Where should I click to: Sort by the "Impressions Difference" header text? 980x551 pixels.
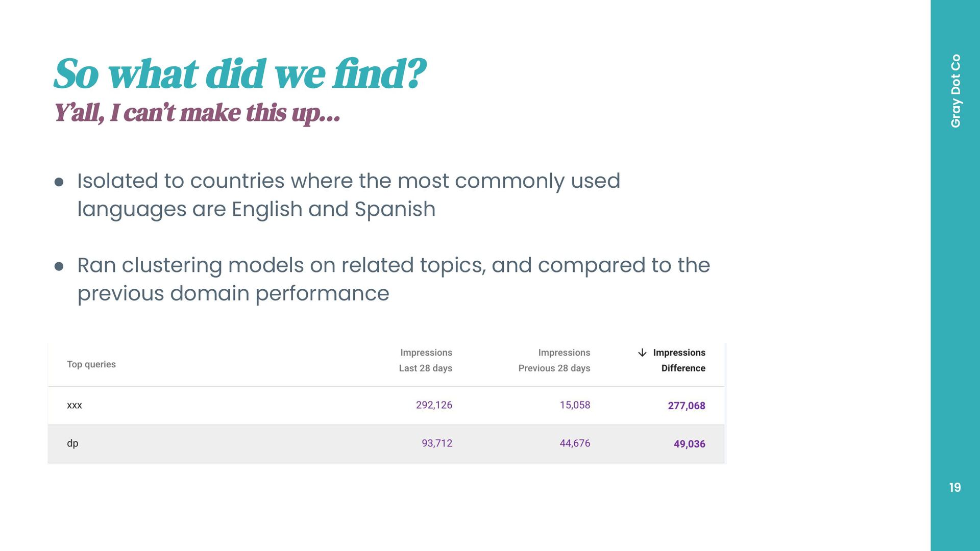click(679, 360)
